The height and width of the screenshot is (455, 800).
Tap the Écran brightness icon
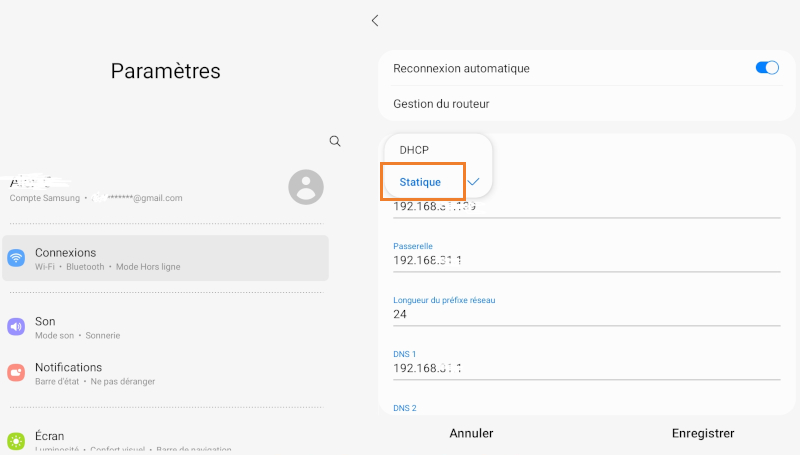pos(16,441)
